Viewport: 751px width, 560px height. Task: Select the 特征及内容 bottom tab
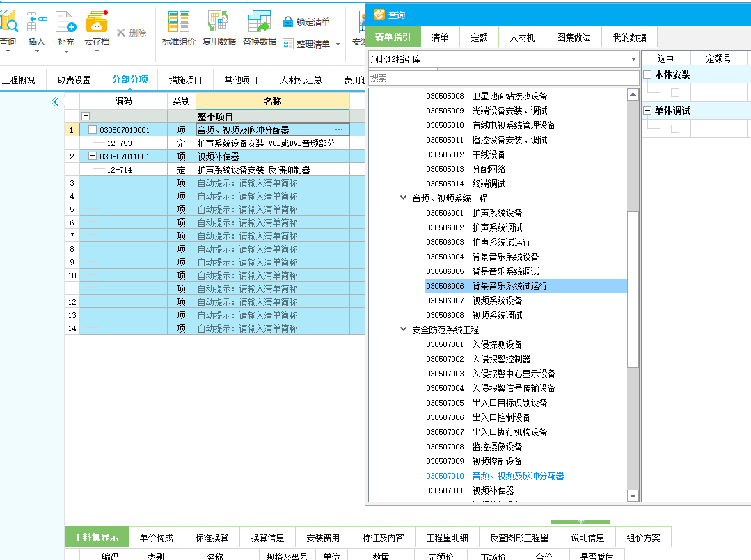point(384,538)
